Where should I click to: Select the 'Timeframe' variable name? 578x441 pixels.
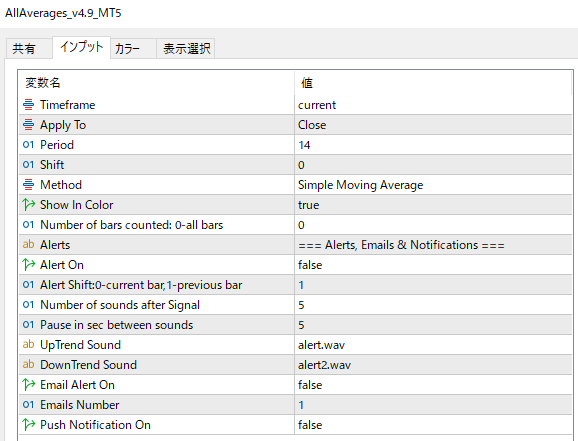click(x=67, y=105)
